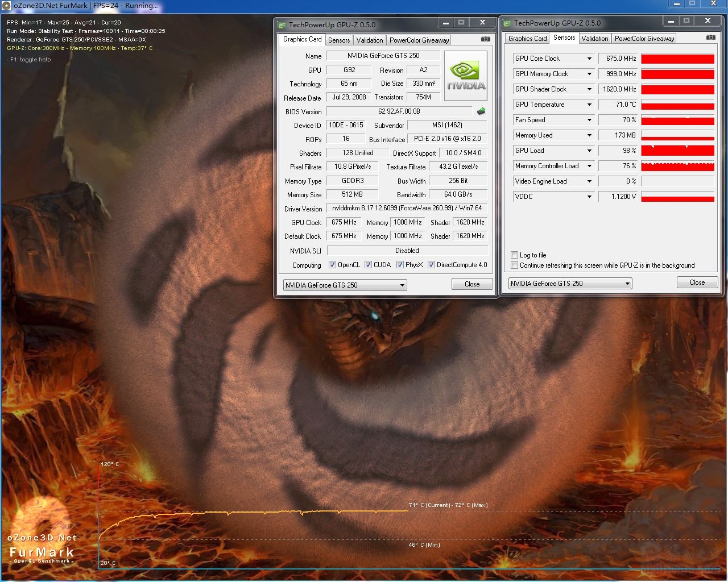Viewport: 728px width, 582px height.
Task: Click the Subvendor value "MSI (1462)"
Action: tap(447, 125)
